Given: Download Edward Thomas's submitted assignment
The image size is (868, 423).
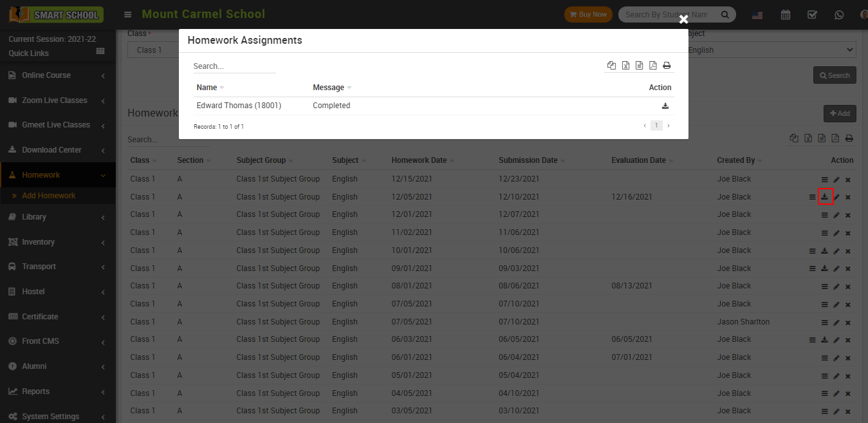Looking at the screenshot, I should click(x=665, y=106).
